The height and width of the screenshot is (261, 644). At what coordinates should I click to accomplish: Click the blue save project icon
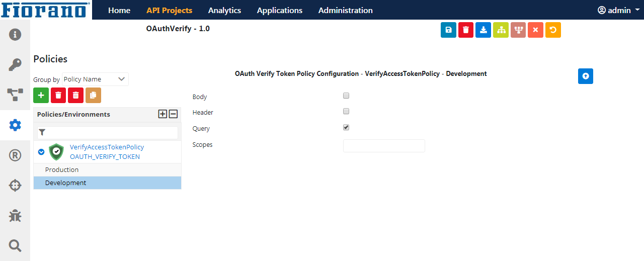click(448, 30)
